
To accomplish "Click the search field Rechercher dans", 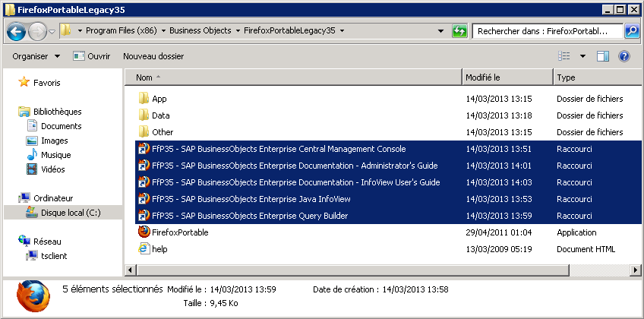I will (x=548, y=31).
